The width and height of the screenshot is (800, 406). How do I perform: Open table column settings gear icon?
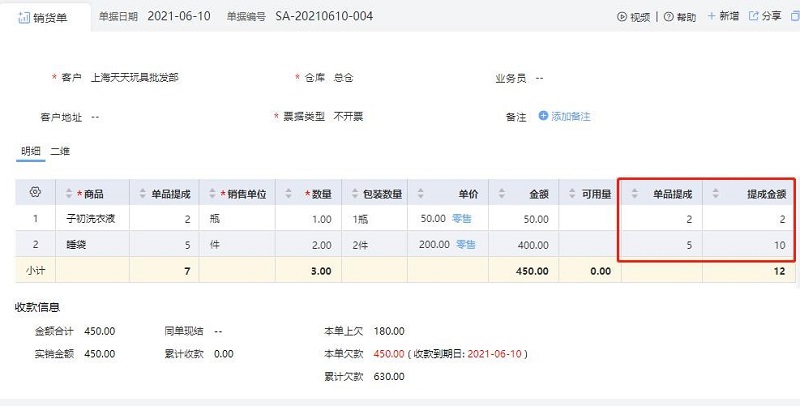point(35,192)
